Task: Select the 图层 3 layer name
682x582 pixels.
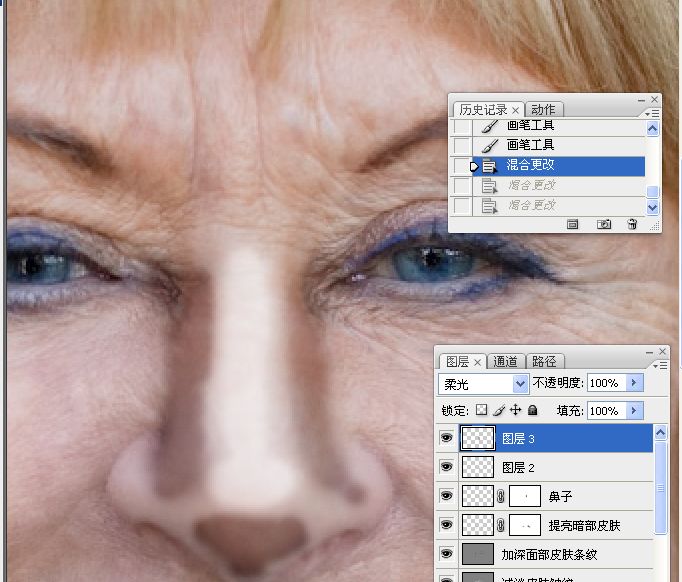Action: (518, 438)
